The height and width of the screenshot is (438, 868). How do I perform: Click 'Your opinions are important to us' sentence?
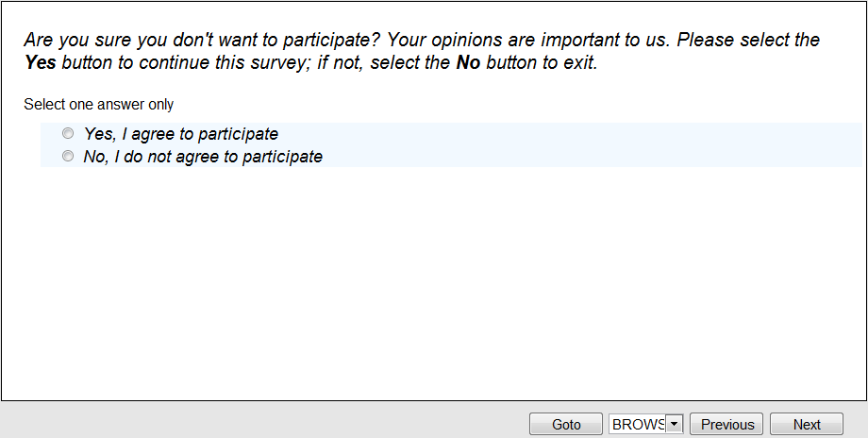528,41
